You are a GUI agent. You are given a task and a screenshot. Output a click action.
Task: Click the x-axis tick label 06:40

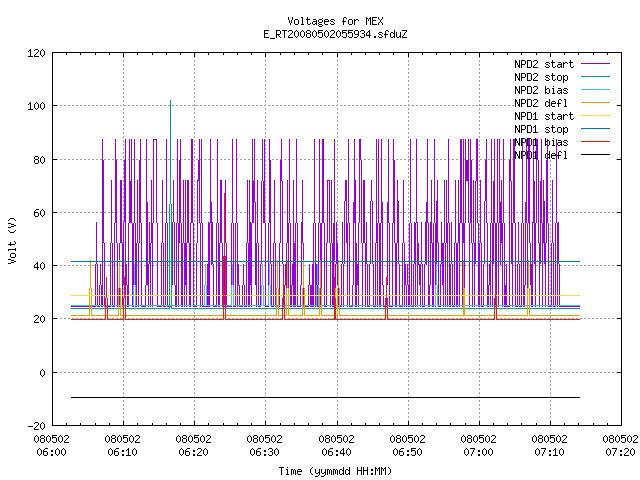[x=336, y=452]
